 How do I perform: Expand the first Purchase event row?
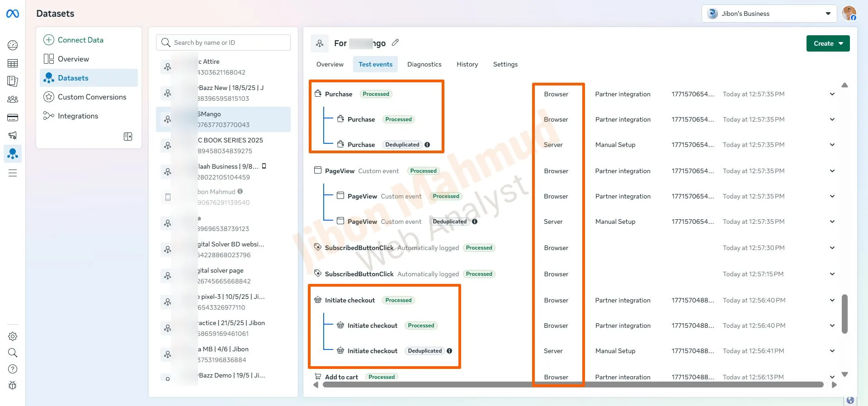[832, 94]
